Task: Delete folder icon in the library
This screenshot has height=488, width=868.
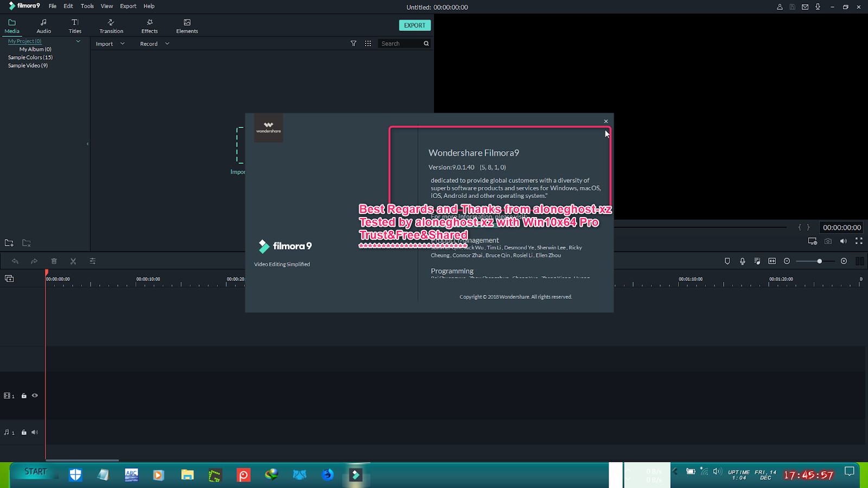Action: (26, 243)
